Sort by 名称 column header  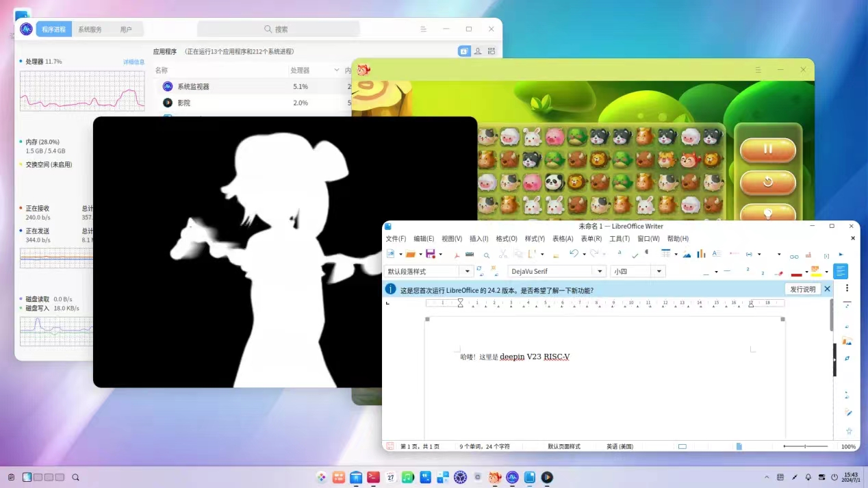(162, 70)
